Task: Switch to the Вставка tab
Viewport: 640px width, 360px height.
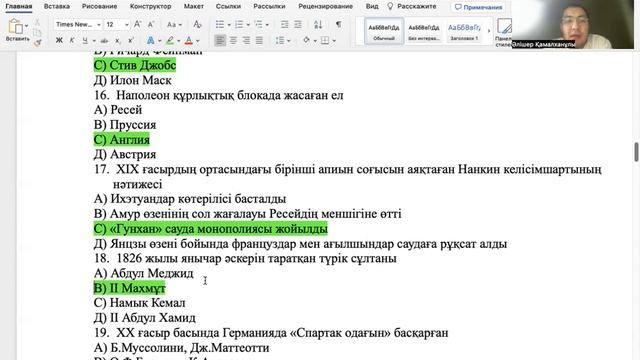Action: coord(57,7)
